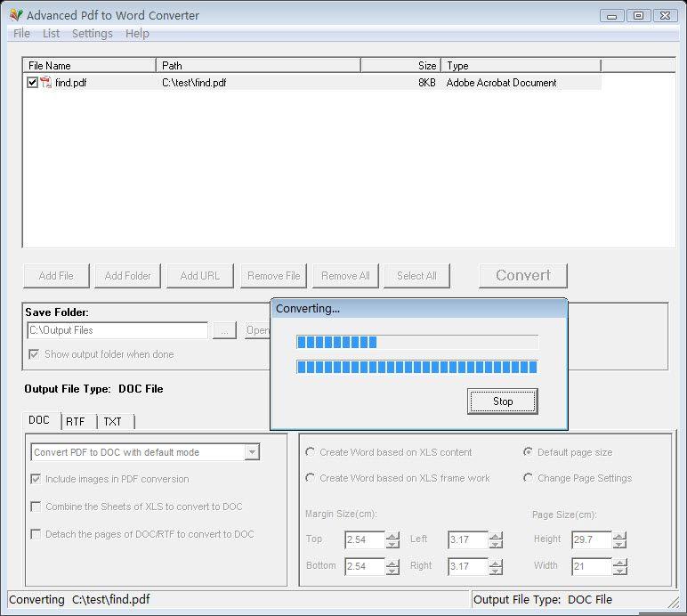687x616 pixels.
Task: Select Create Word based on XLS content
Action: coord(311,452)
